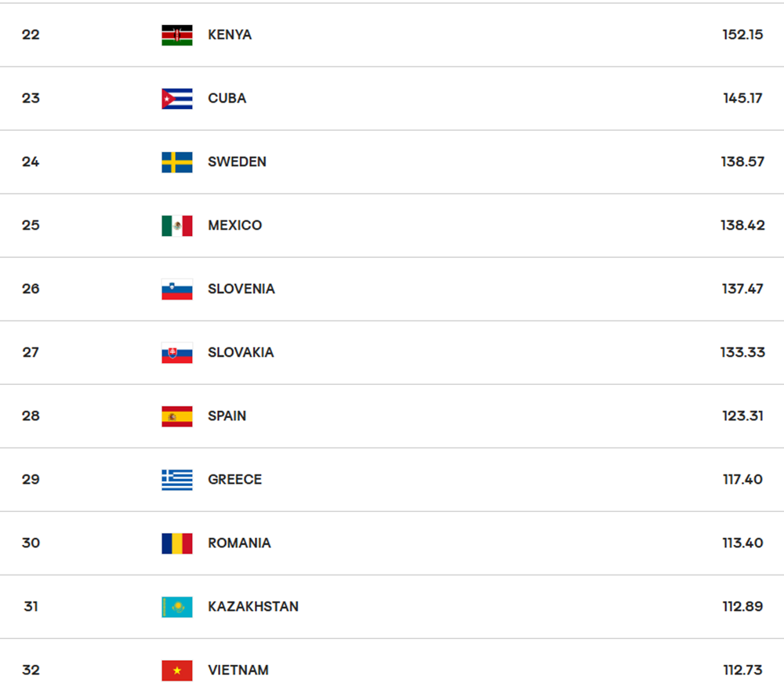Image resolution: width=784 pixels, height=690 pixels.
Task: Click the Kenya flag icon
Action: (177, 35)
